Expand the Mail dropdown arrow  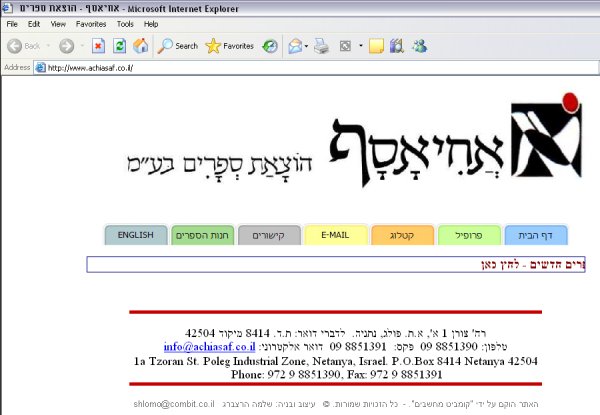(x=306, y=46)
